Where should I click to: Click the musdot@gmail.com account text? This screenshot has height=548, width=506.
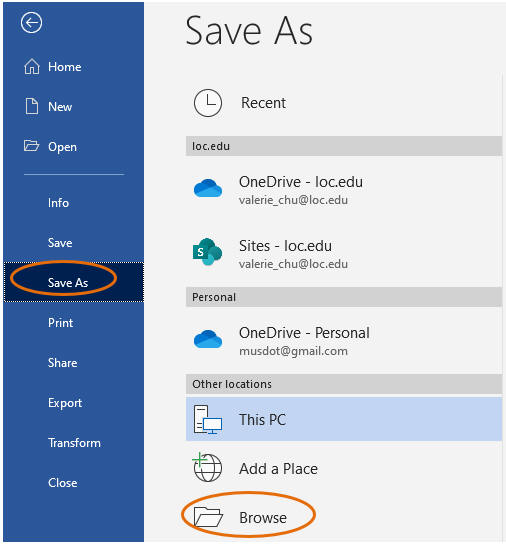point(293,351)
